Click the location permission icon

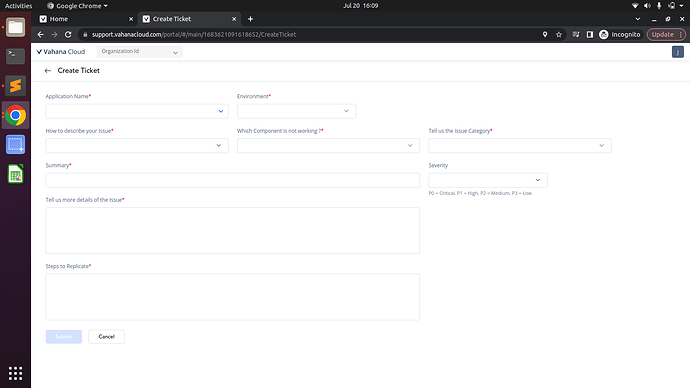tap(545, 34)
